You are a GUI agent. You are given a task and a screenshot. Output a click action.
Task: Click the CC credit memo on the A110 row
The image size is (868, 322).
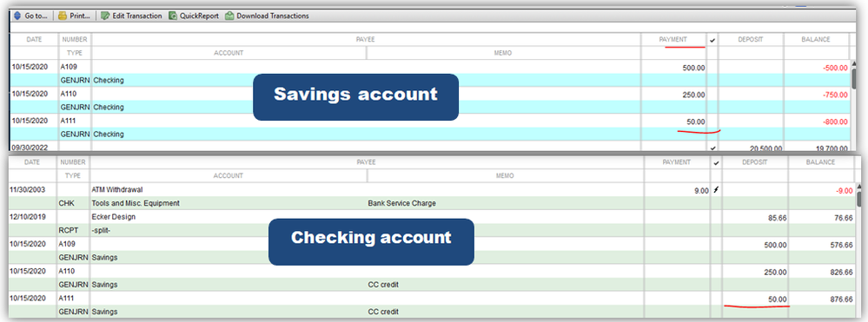(384, 285)
